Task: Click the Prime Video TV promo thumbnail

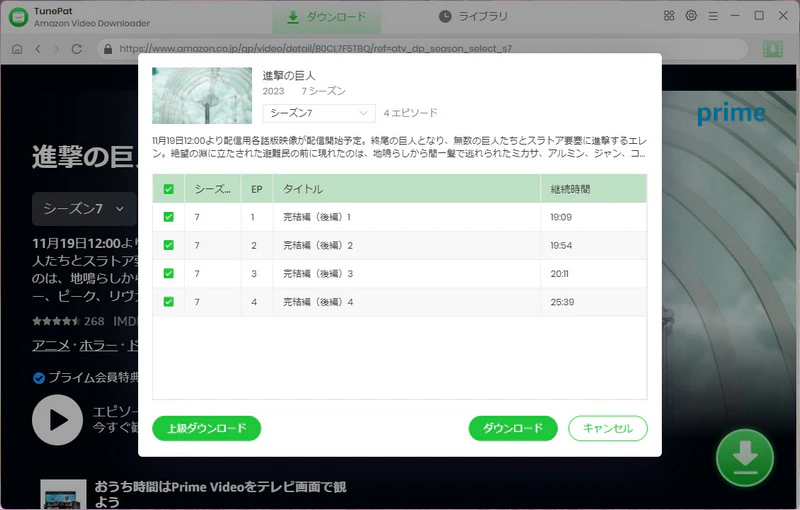Action: coord(63,494)
